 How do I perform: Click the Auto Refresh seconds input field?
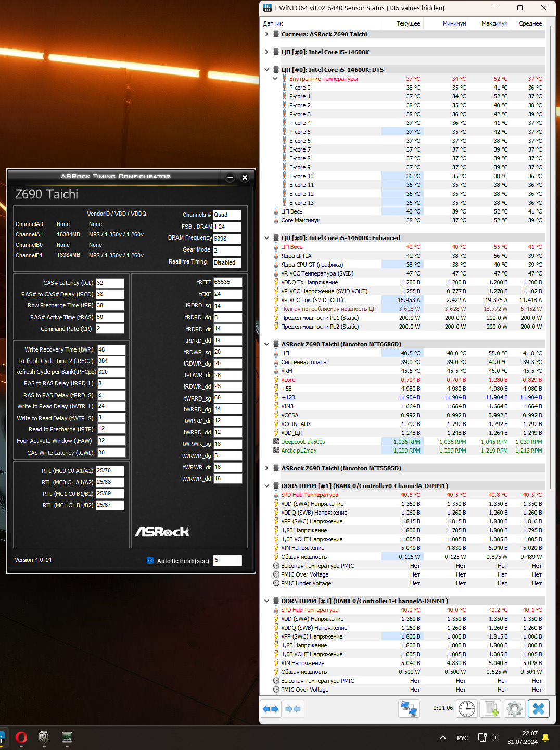[x=227, y=560]
